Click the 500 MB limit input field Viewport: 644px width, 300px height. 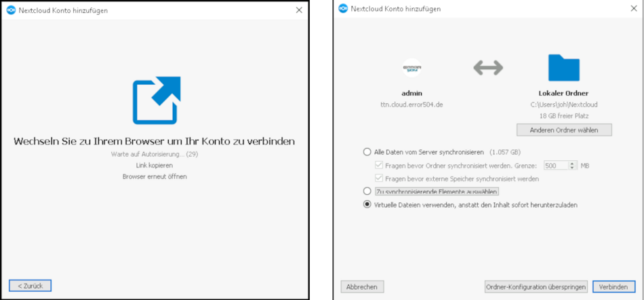(556, 166)
